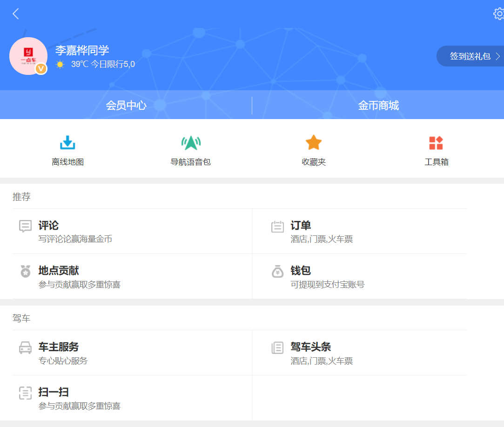
Task: Click the offline map download icon
Action: 67,143
